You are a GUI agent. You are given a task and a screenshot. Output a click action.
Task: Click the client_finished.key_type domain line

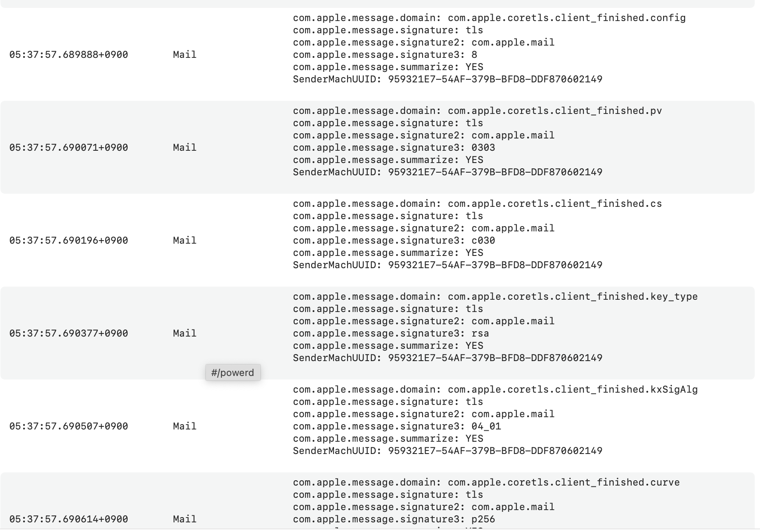point(495,297)
